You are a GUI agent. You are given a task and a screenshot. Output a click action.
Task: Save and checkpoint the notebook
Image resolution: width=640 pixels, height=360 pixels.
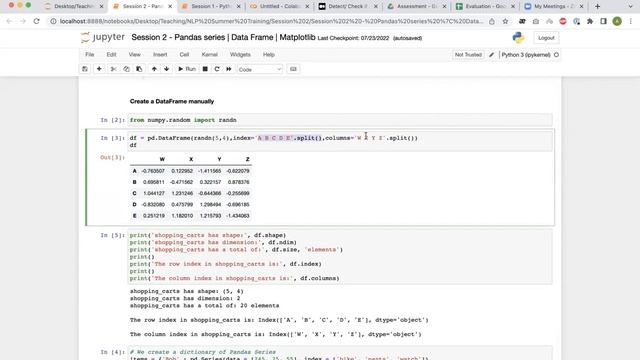85,69
